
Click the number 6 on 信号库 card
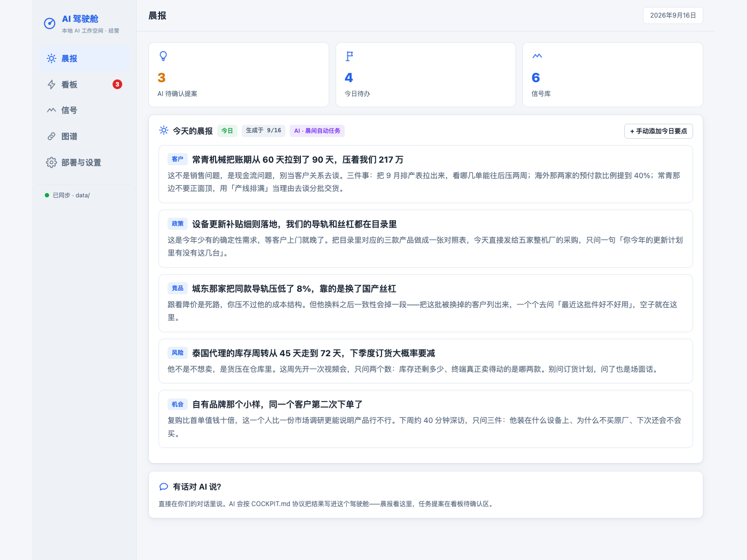pyautogui.click(x=536, y=78)
